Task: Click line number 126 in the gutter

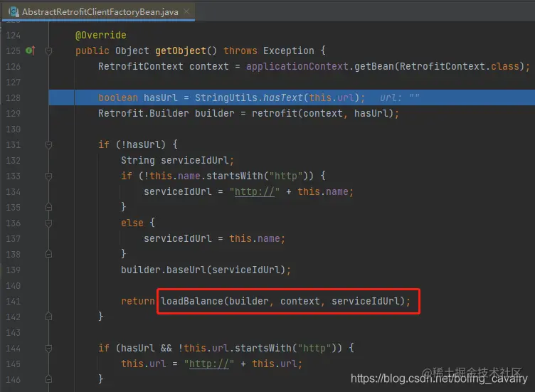Action: [14, 67]
